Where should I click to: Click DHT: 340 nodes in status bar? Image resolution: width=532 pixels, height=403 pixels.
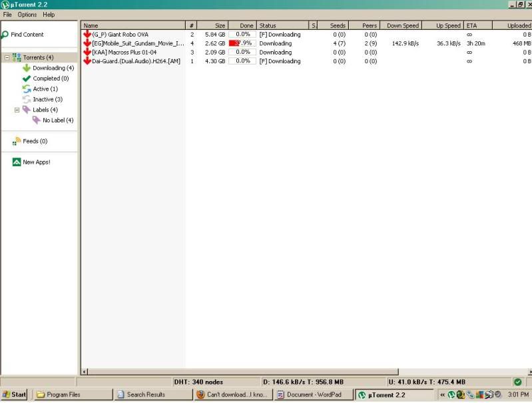tap(198, 382)
